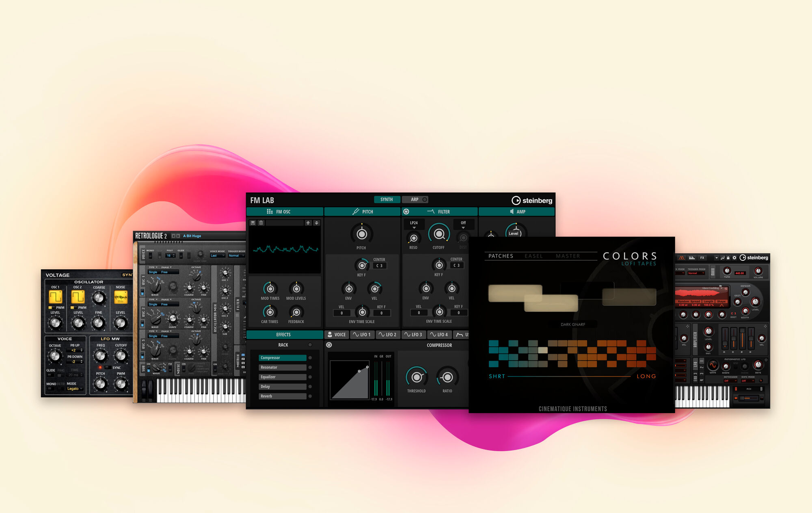The image size is (812, 513).
Task: Switch to the ARP tab in FM Lab
Action: click(x=415, y=199)
